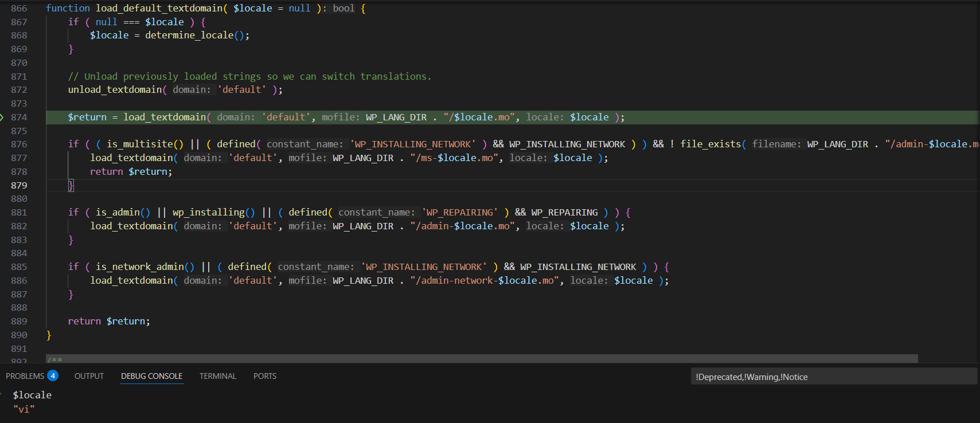The image size is (980, 423).
Task: Click line number 889 in the gutter
Action: (x=19, y=321)
